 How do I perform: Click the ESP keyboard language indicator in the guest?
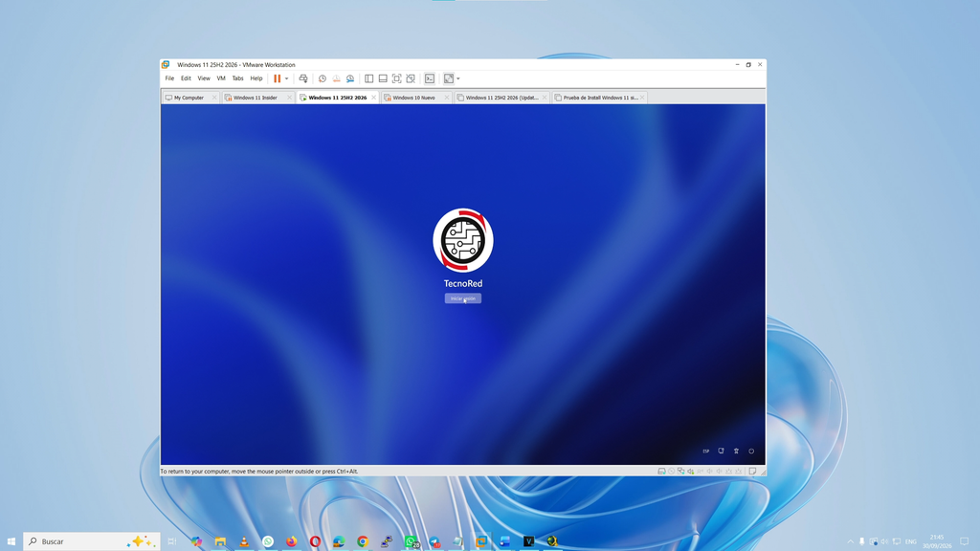coord(706,452)
